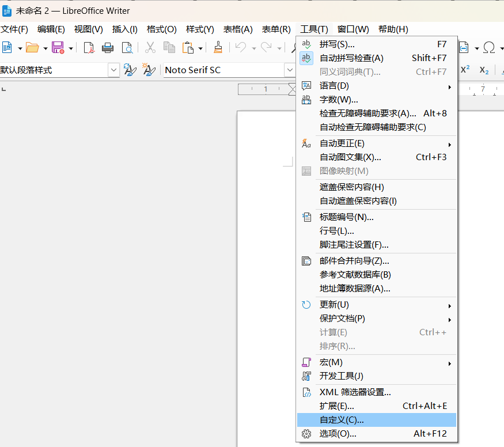
Task: Select 遮盖保密内容(H) entry
Action: click(x=376, y=187)
